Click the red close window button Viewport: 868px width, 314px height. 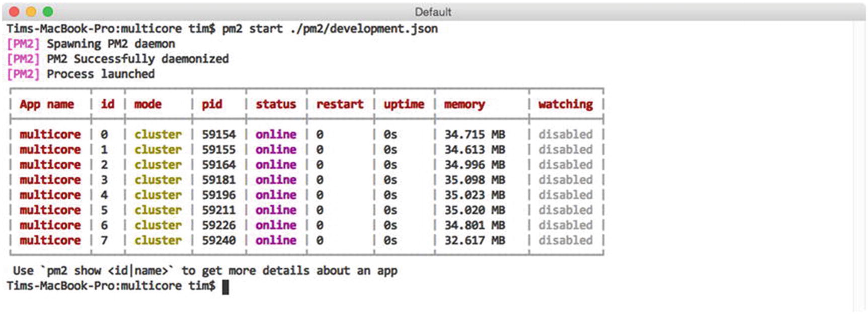pyautogui.click(x=14, y=12)
